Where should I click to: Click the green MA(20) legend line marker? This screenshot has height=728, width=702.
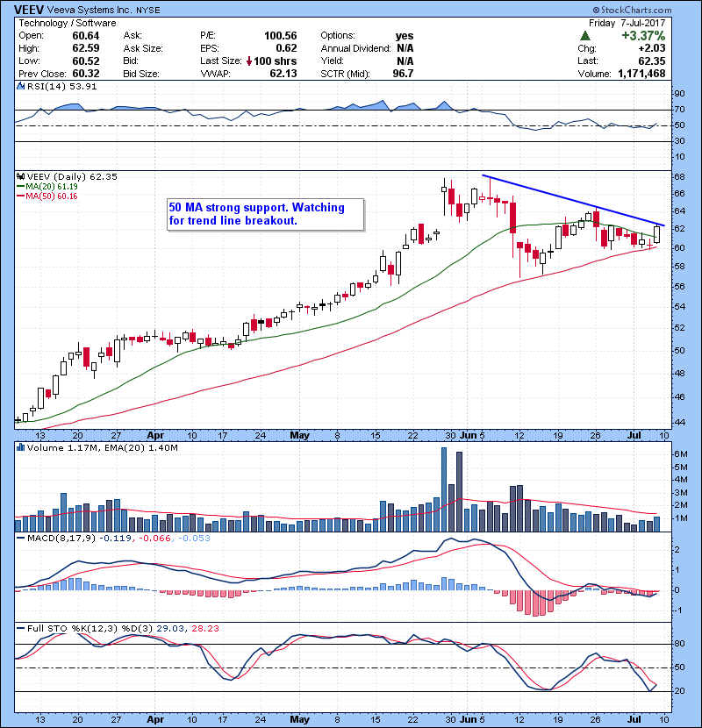click(x=20, y=187)
